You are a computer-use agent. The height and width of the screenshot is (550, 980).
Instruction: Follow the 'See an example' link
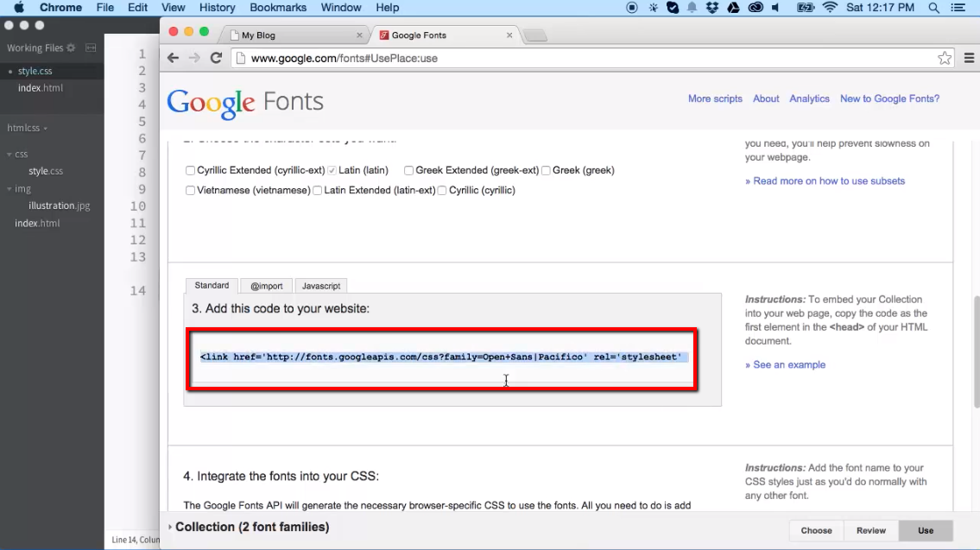[789, 365]
